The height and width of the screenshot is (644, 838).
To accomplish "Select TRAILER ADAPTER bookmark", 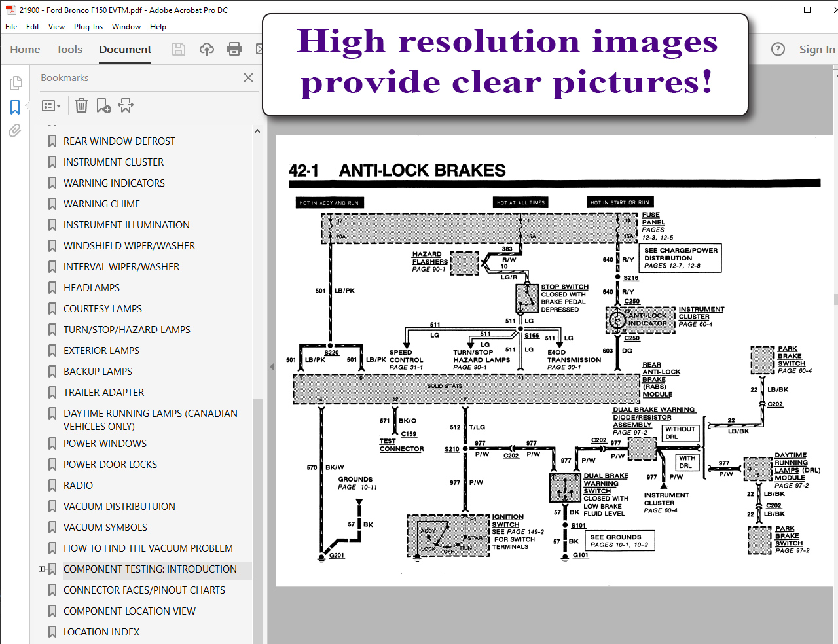I will tap(103, 393).
